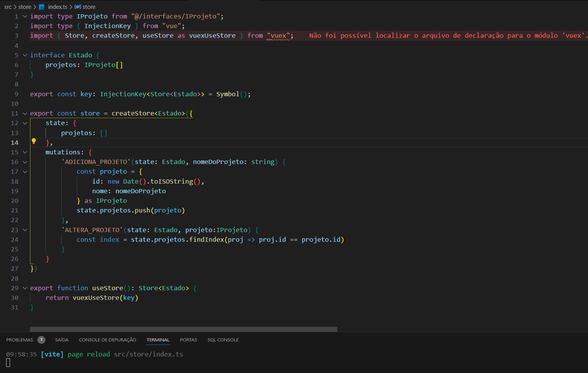
Task: Click the 'ALTERA_PROJETO' string on line 23
Action: click(92, 230)
